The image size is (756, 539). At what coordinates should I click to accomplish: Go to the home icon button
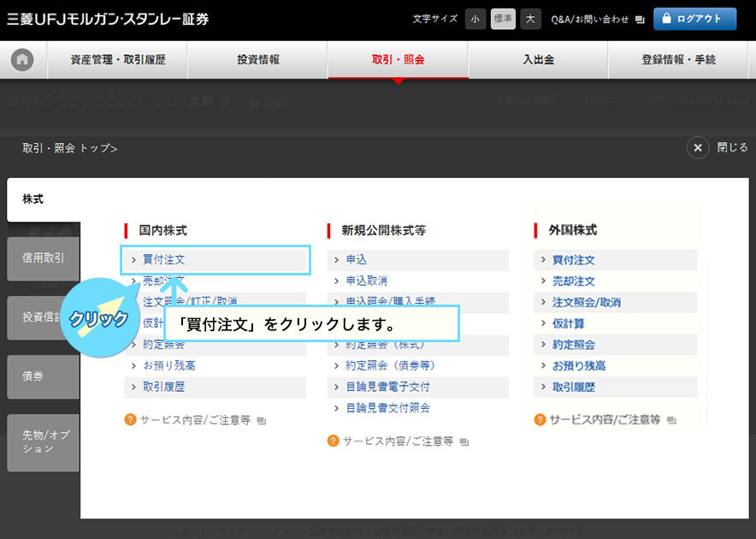[22, 60]
